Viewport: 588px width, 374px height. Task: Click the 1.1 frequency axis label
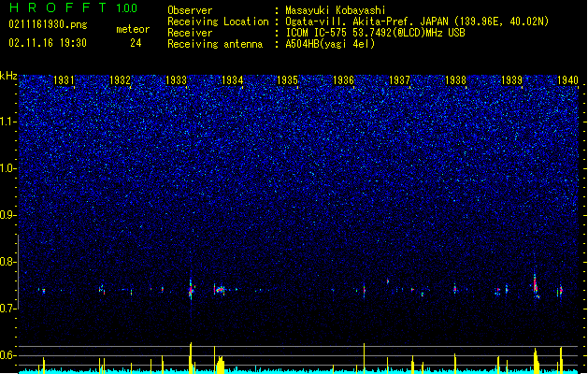[8, 122]
